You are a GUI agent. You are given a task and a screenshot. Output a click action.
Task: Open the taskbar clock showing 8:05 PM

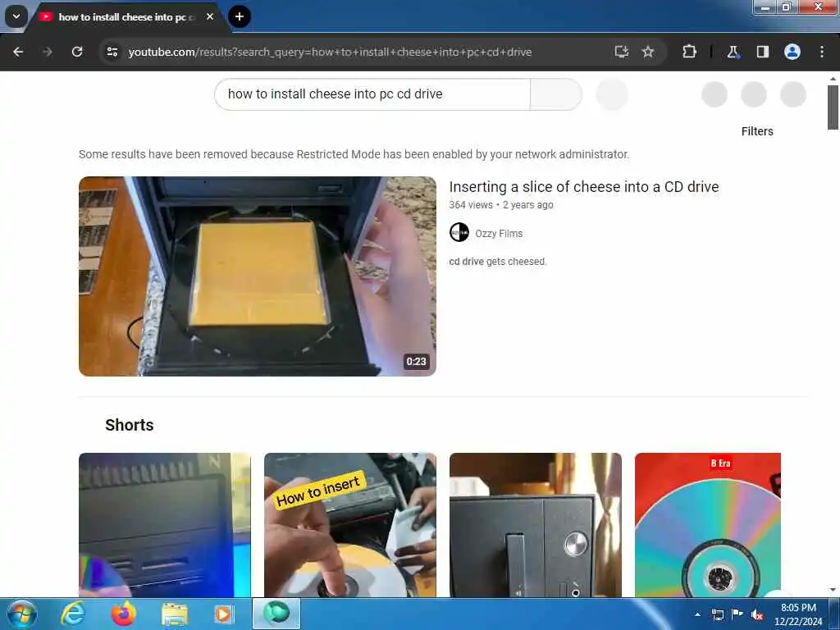click(798, 614)
